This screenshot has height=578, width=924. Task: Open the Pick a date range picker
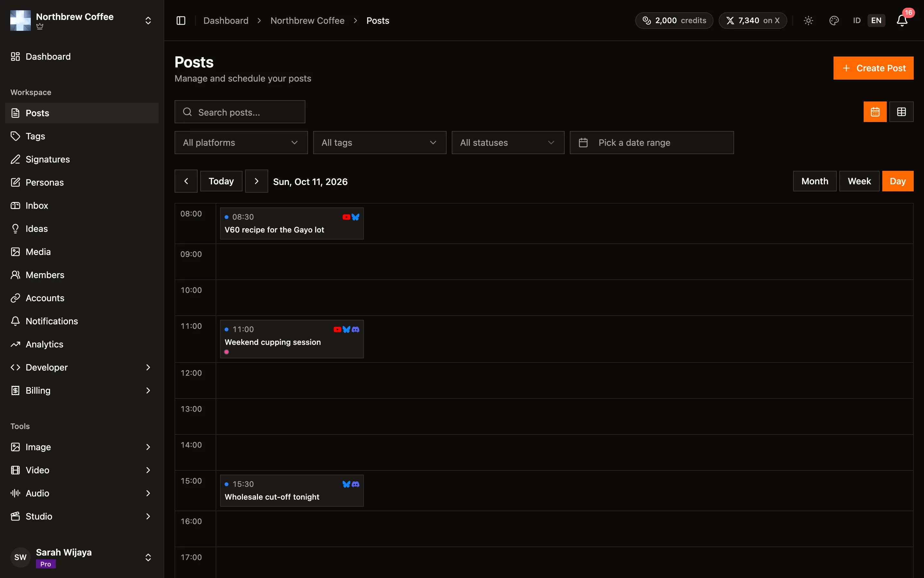652,143
